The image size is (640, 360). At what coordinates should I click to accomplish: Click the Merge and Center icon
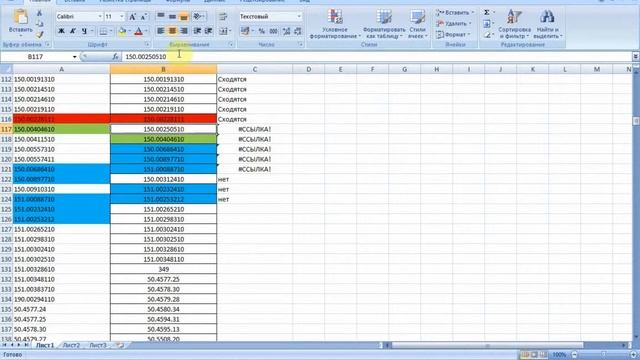(224, 31)
